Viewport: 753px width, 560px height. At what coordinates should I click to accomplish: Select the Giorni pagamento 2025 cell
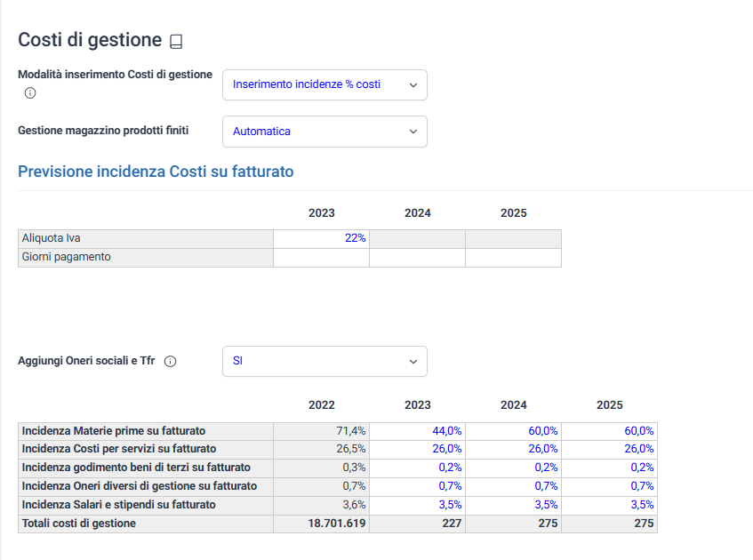[x=513, y=257]
